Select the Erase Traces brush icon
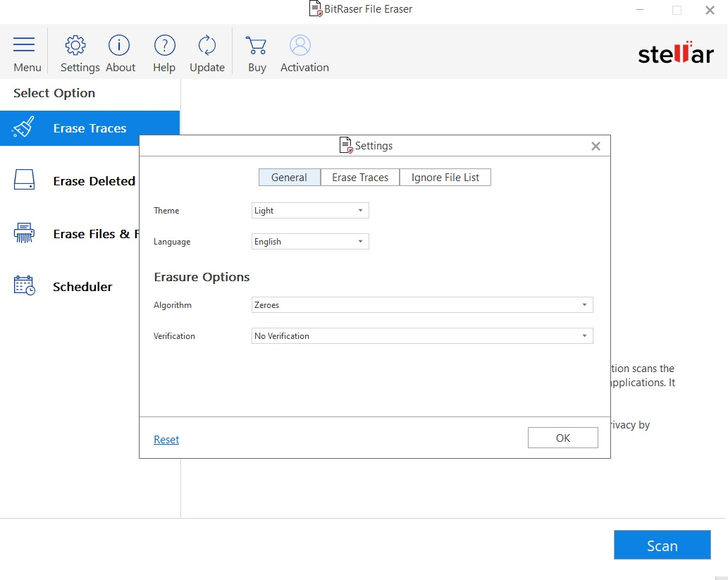The width and height of the screenshot is (728, 580). tap(24, 128)
